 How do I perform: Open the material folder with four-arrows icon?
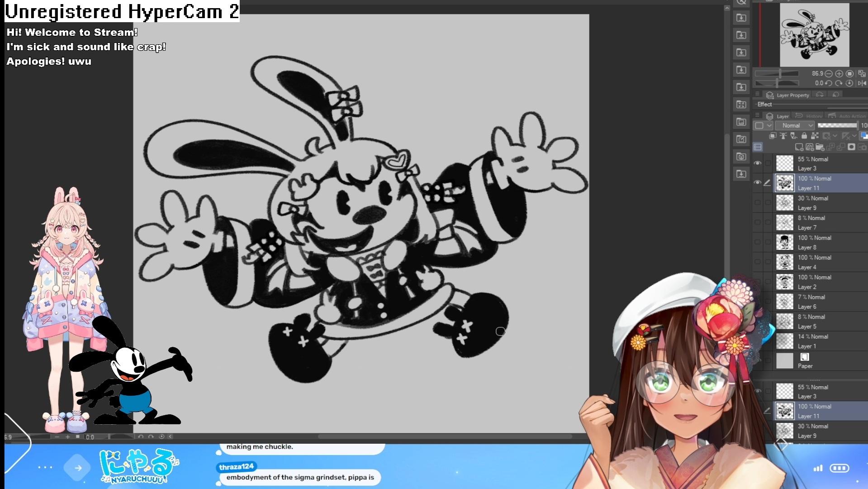pos(741,105)
